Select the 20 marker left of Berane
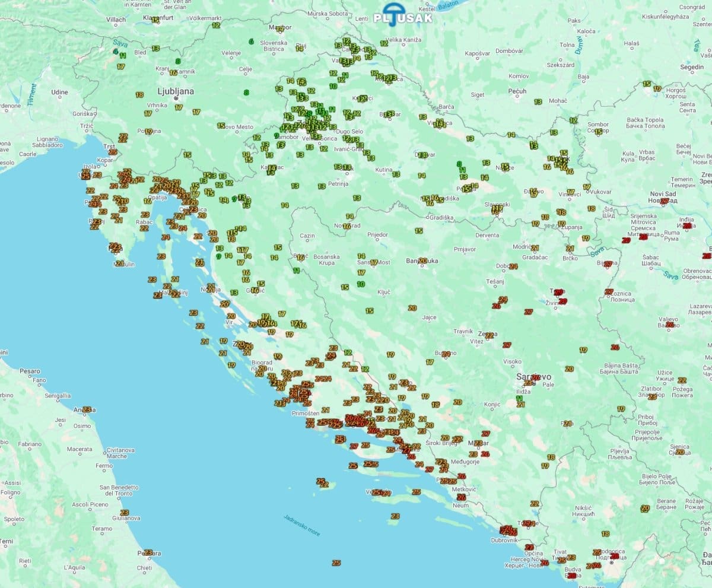Image resolution: width=712 pixels, height=588 pixels. (645, 508)
